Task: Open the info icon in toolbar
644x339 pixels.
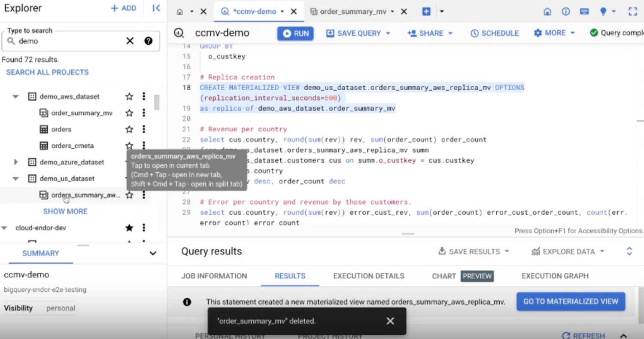Action: click(x=566, y=12)
